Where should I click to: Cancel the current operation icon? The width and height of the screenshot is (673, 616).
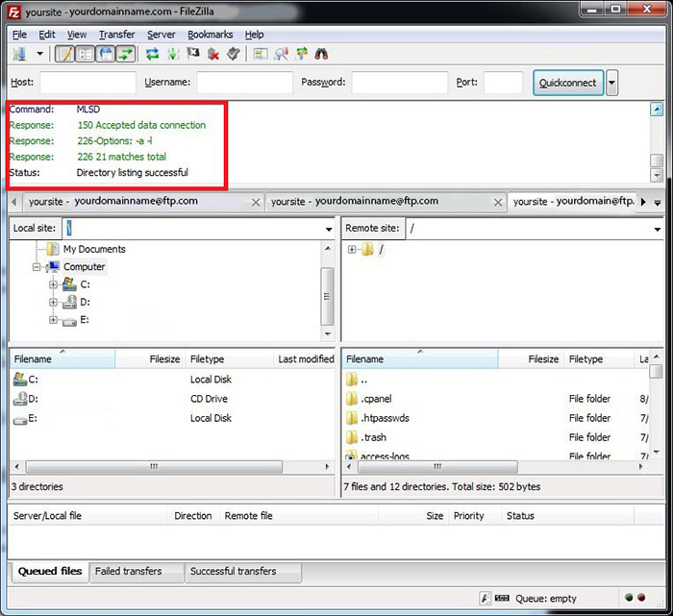click(x=193, y=54)
